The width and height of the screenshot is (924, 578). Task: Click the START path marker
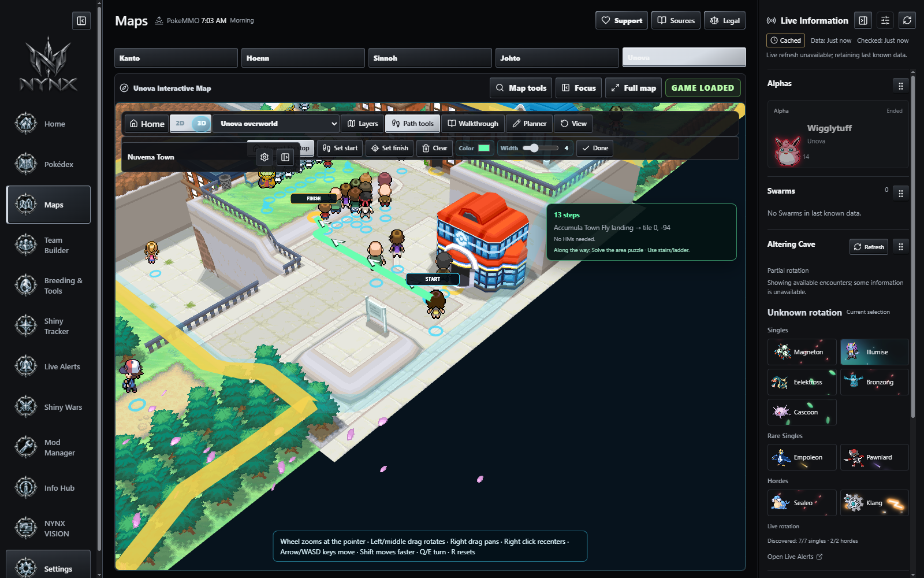click(433, 279)
